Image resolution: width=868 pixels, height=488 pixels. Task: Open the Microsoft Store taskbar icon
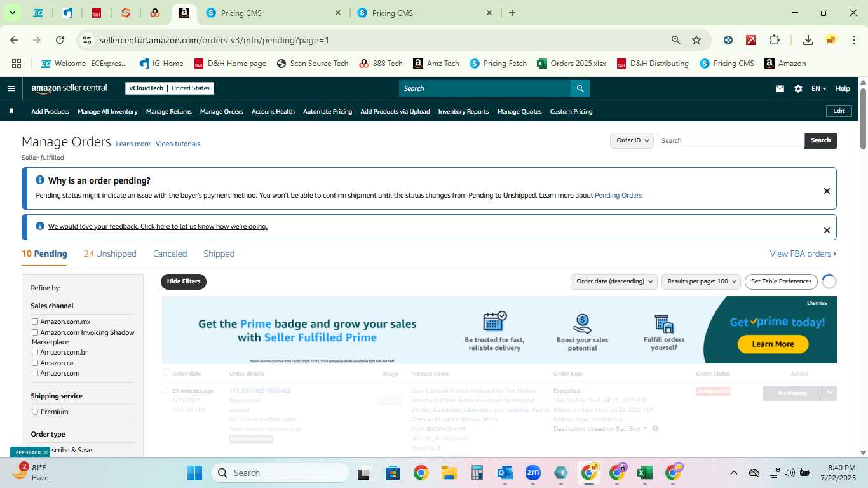pyautogui.click(x=393, y=473)
